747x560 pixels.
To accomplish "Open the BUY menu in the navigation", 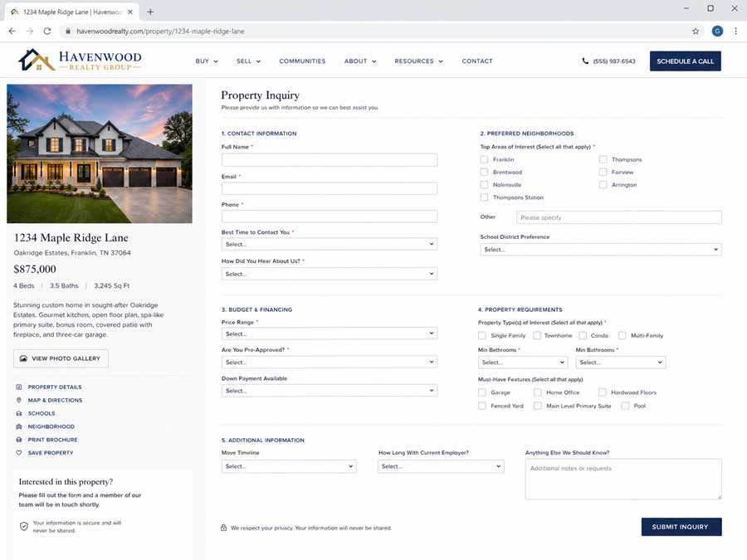I will (x=206, y=61).
